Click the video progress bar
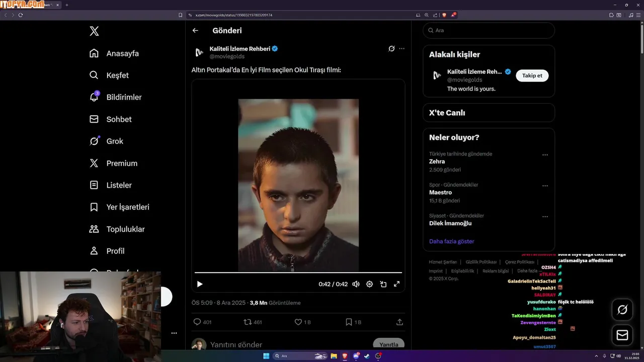Viewport: 644px width, 362px height. coord(298,273)
